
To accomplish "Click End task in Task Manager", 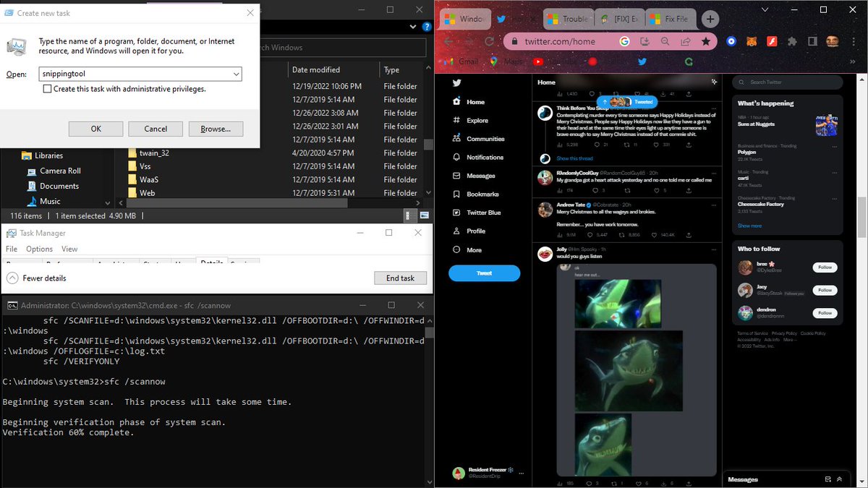I will pos(401,278).
